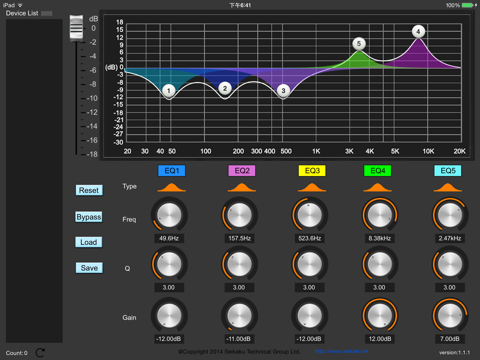This screenshot has height=360, width=480.
Task: Click the EQ3 filter type bell icon
Action: (312, 187)
